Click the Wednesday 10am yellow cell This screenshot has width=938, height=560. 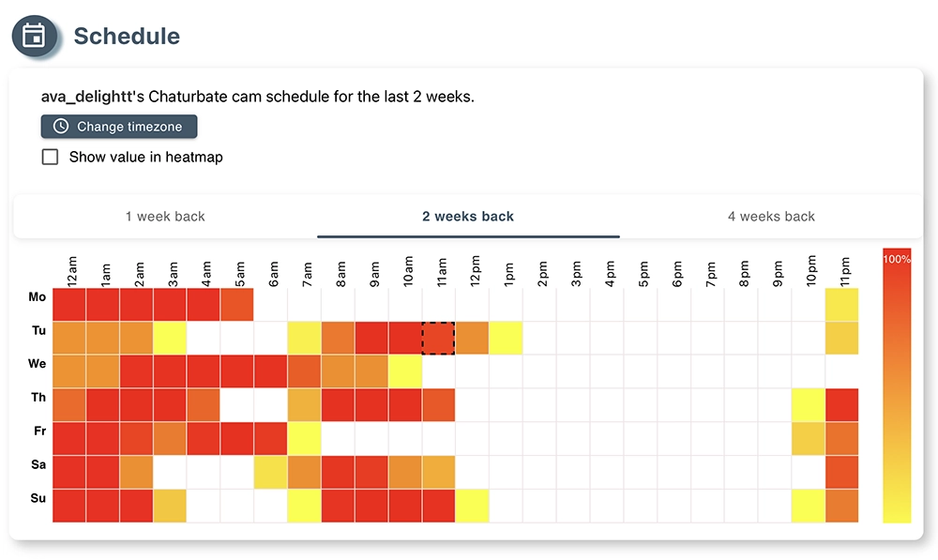(404, 371)
